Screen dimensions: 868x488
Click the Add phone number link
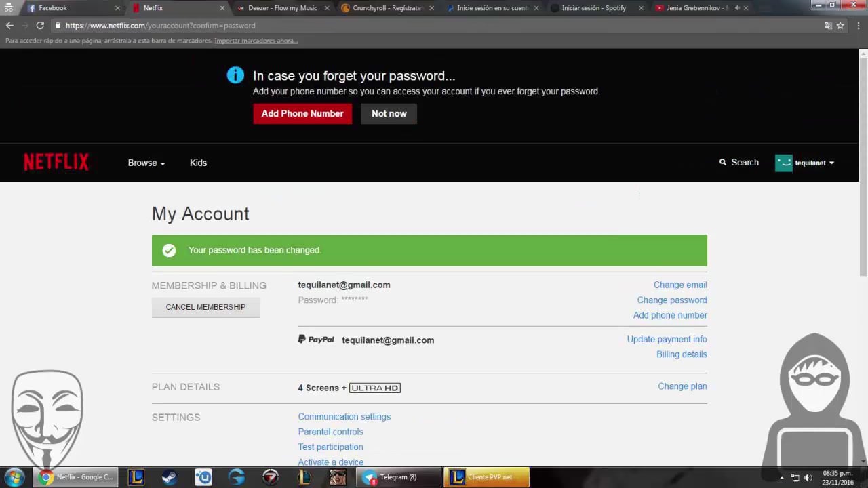670,315
